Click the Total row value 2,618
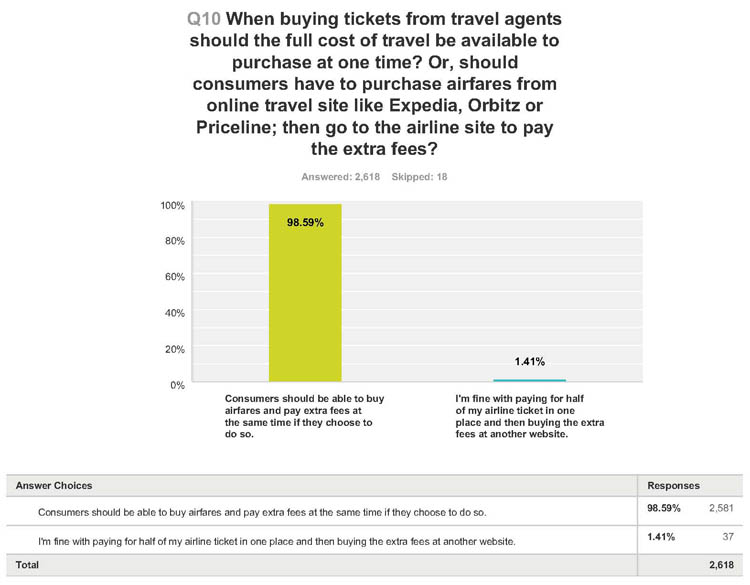This screenshot has height=585, width=750. click(x=721, y=565)
